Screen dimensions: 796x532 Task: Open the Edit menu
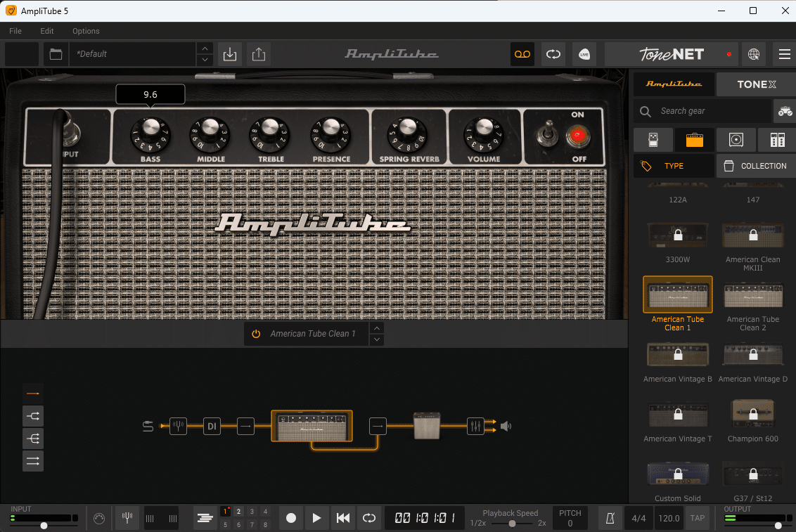(x=46, y=31)
